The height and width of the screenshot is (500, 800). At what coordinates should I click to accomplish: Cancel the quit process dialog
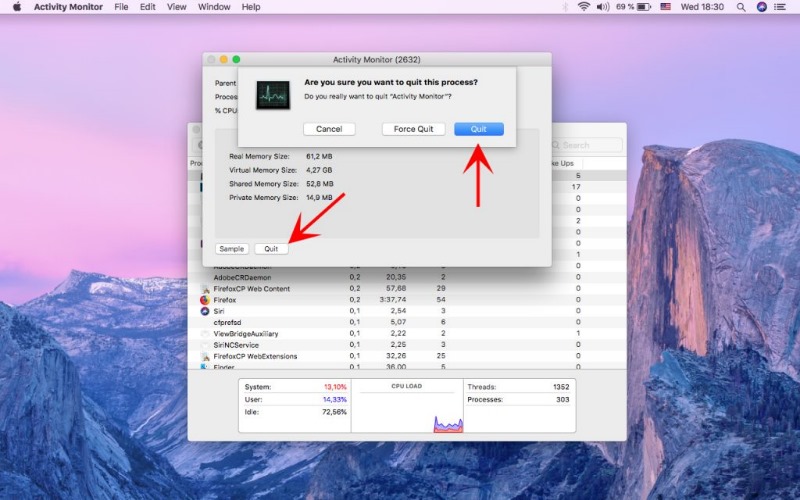click(x=329, y=129)
